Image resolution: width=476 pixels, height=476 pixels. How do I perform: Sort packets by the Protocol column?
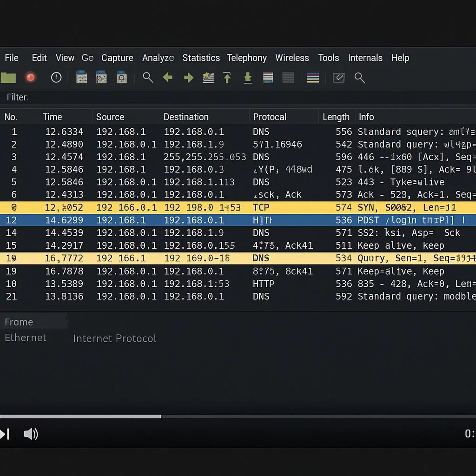[x=269, y=117]
